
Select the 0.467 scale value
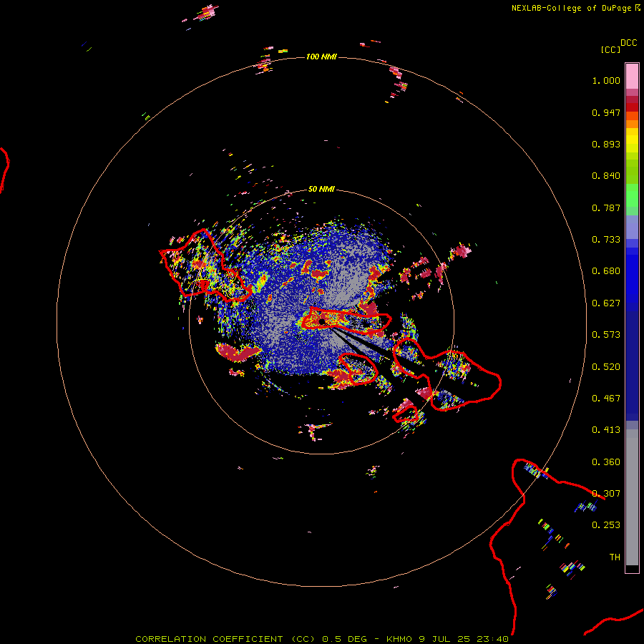[x=606, y=399]
